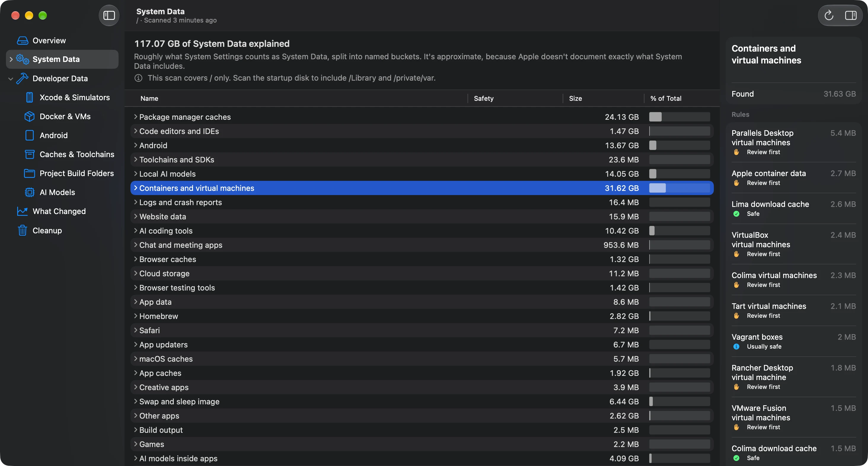This screenshot has width=868, height=466.
Task: Toggle the right inspector panel icon
Action: pyautogui.click(x=851, y=15)
